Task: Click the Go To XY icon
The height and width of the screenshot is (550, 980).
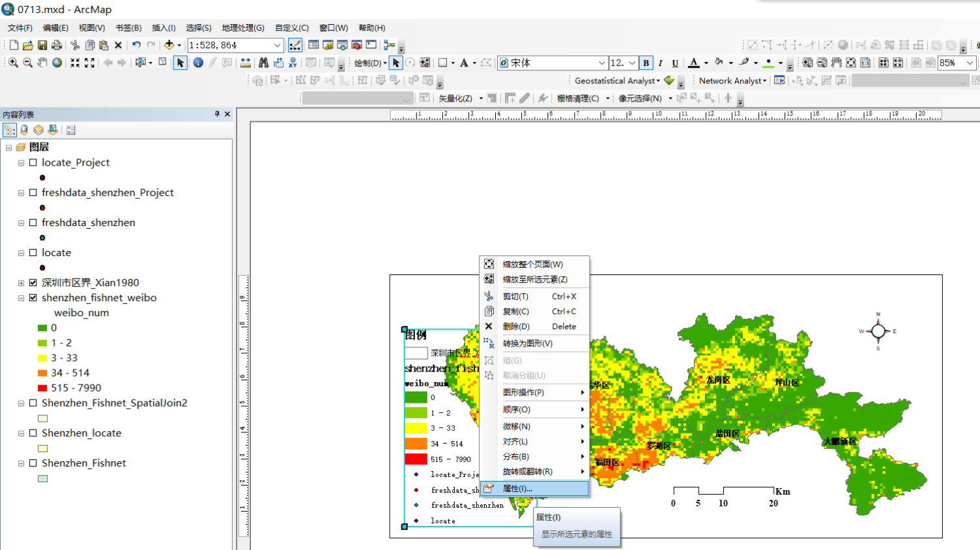Action: [293, 63]
